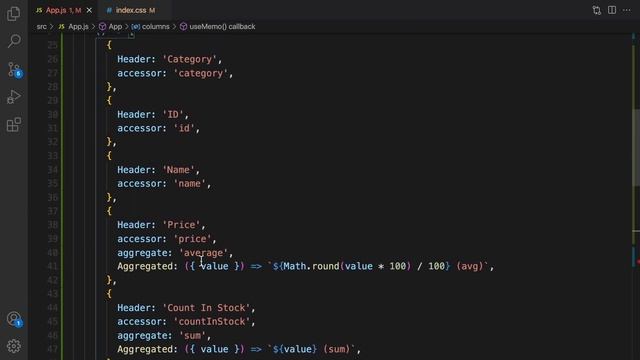Open the More Actions ellipsis menu
Viewport: 640px width, 360px height.
[627, 10]
